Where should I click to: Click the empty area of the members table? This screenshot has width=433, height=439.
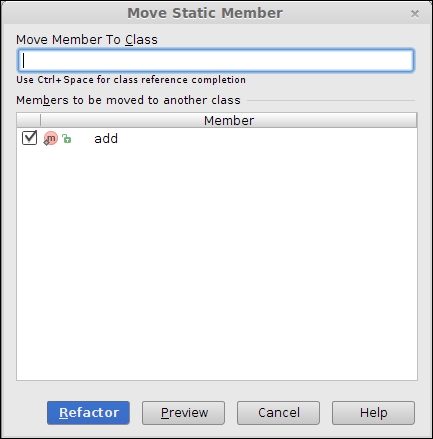(x=217, y=263)
